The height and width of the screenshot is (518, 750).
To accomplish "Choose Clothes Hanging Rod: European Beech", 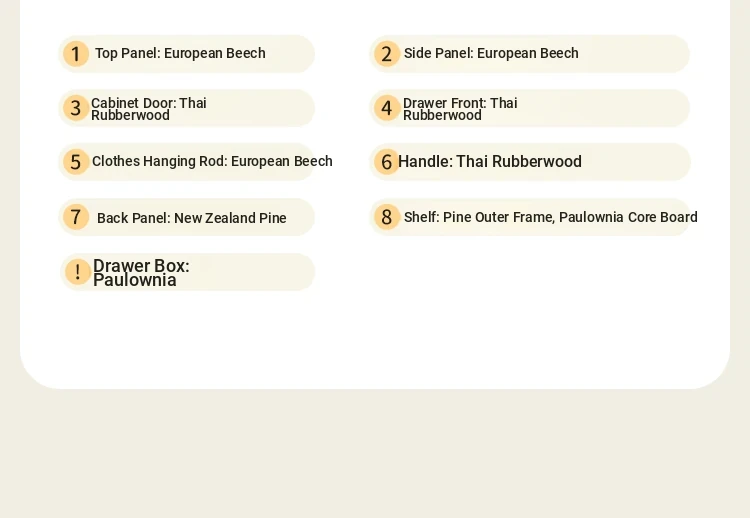I will (212, 161).
